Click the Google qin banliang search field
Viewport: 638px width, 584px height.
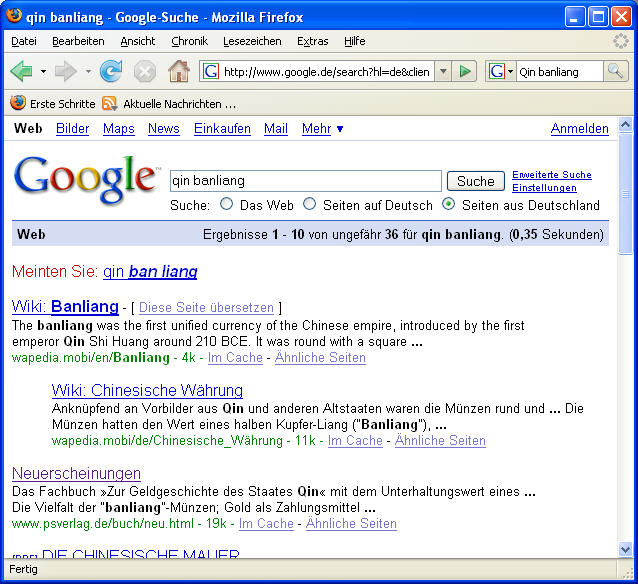[306, 181]
